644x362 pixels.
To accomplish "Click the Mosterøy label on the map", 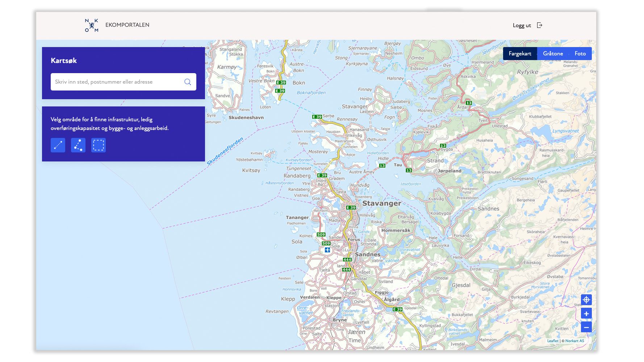I will click(x=318, y=152).
